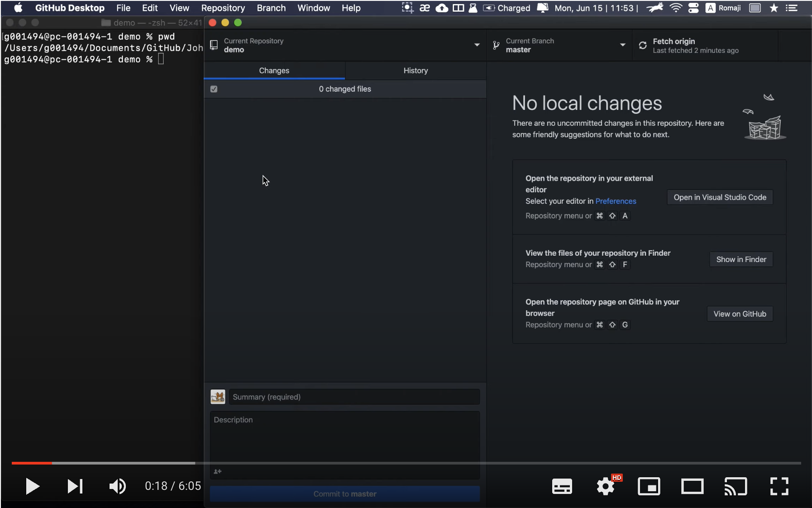
Task: Click the battery Charged indicator
Action: 506,8
